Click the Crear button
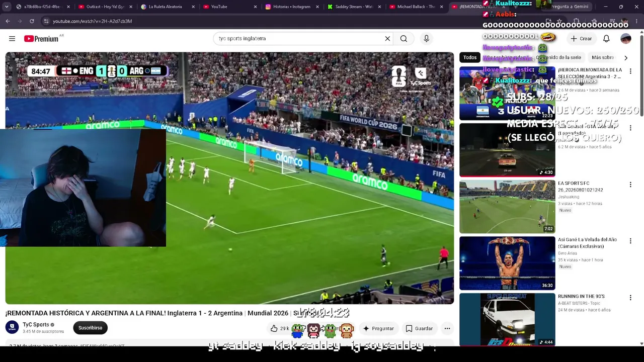The image size is (644, 362). [581, 39]
